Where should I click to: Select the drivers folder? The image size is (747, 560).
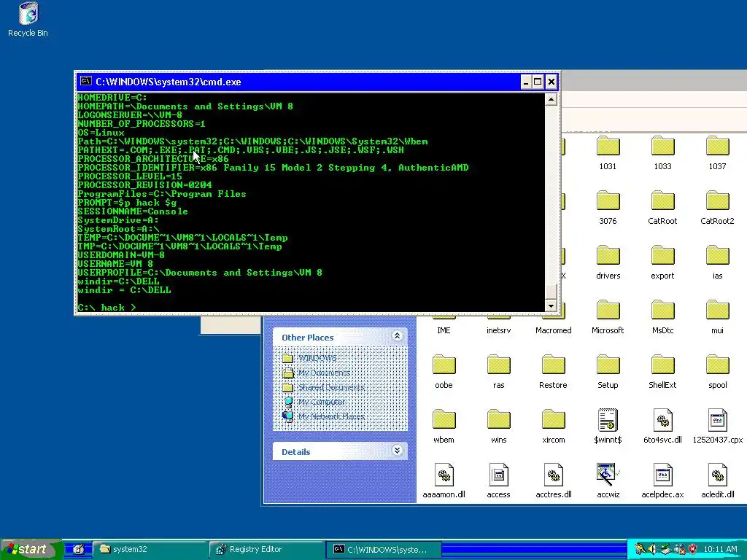click(x=608, y=262)
